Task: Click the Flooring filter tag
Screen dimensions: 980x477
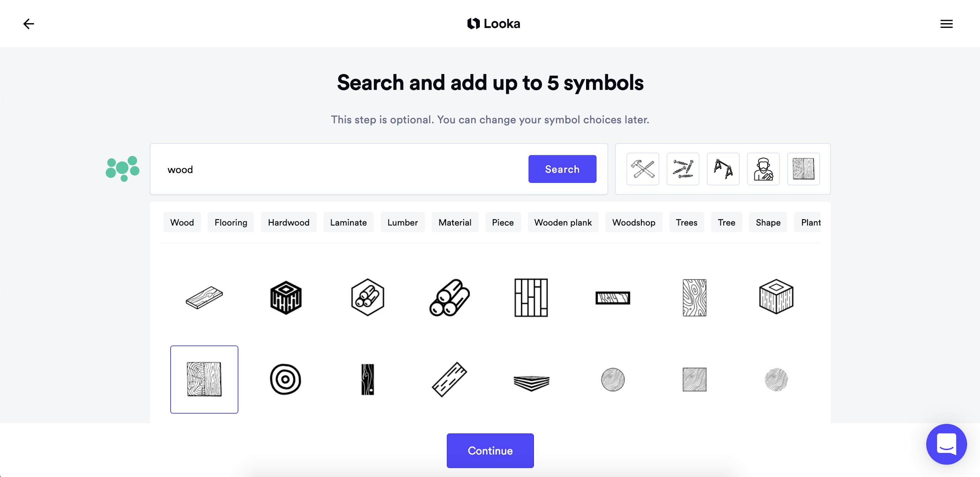Action: 230,222
